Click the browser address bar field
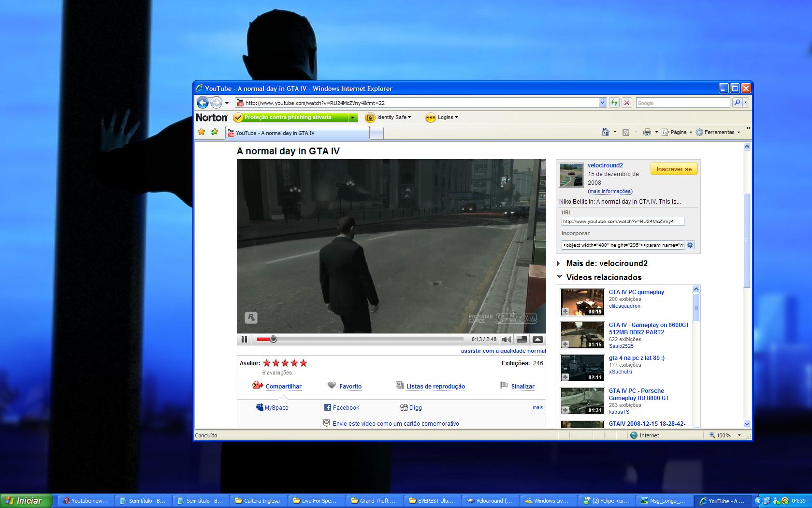The width and height of the screenshot is (812, 508). [421, 103]
